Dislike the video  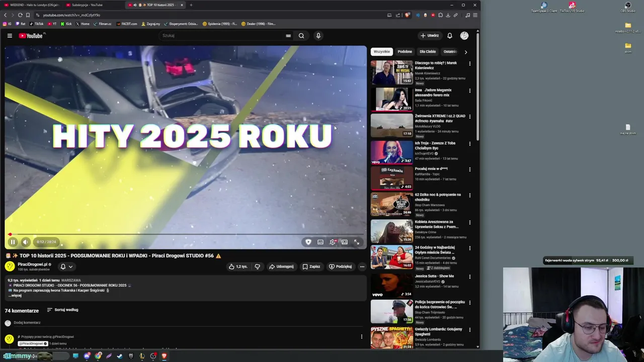point(257,266)
